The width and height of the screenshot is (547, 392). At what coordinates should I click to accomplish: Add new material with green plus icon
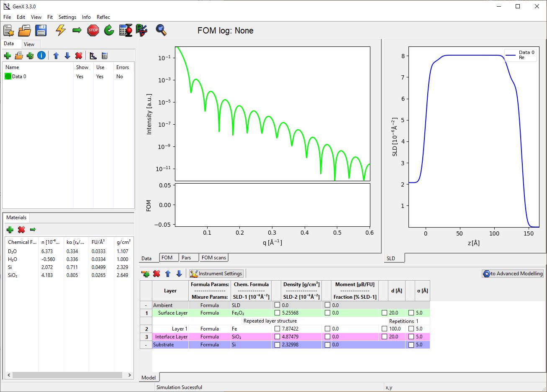coord(10,230)
